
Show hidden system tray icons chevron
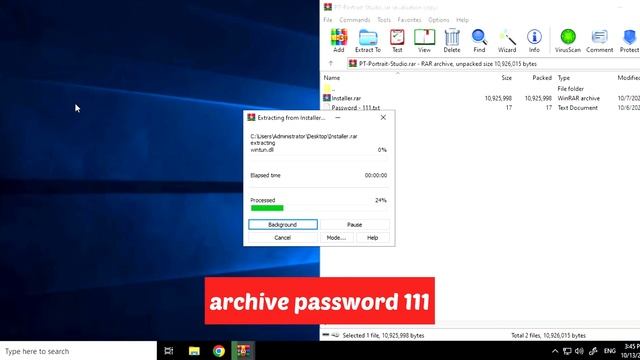pos(555,351)
